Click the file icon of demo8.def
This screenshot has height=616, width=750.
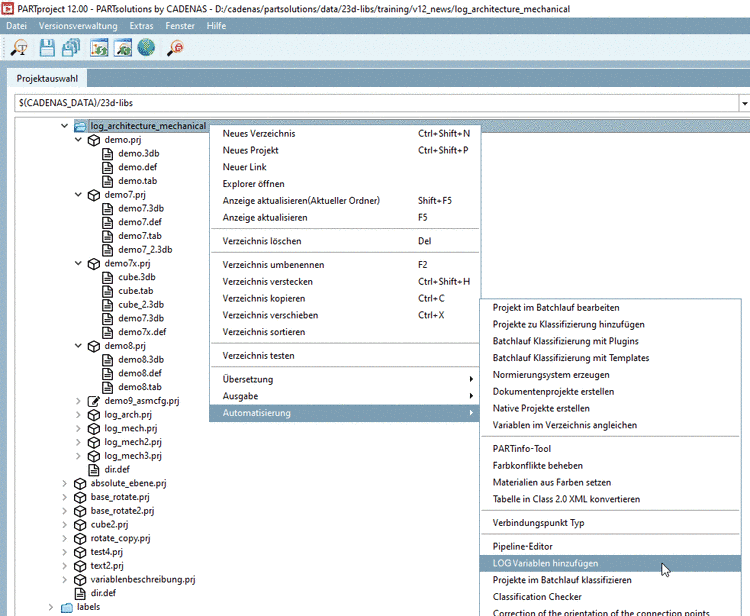click(x=108, y=374)
